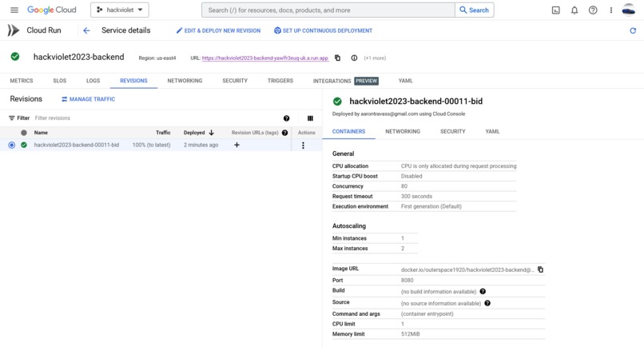Copy the Image URL
The height and width of the screenshot is (347, 644).
(540, 269)
